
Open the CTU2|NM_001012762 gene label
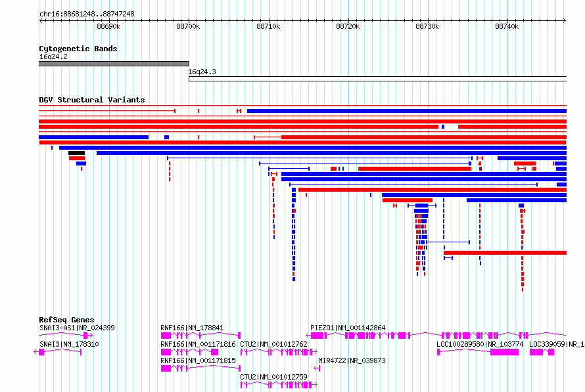[273, 344]
